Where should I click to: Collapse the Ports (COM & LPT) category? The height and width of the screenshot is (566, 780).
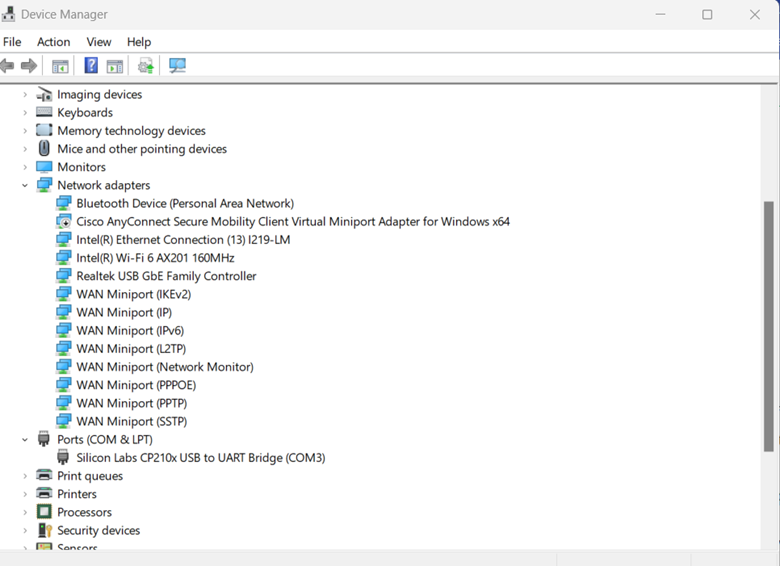[x=25, y=440]
